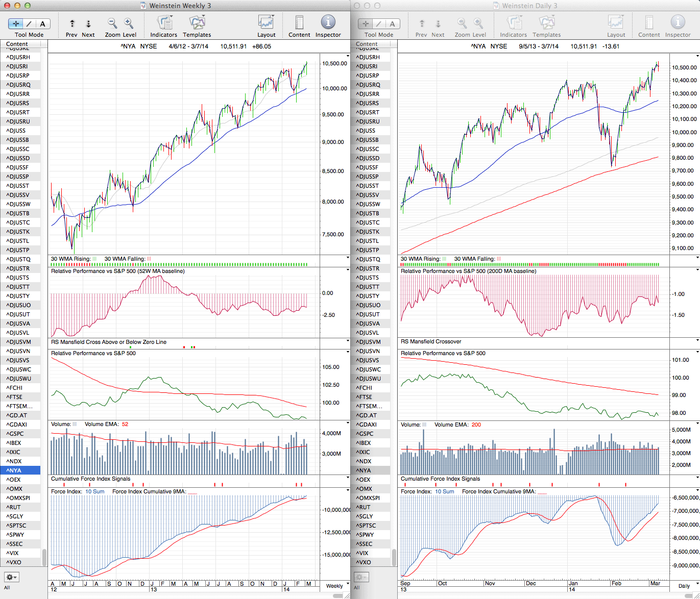
Task: Open the Inspector panel
Action: point(328,23)
